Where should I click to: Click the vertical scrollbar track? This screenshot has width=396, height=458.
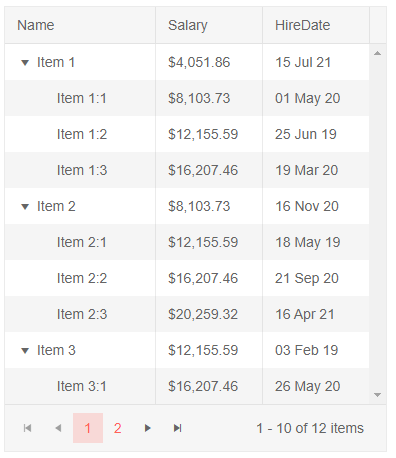[378, 224]
